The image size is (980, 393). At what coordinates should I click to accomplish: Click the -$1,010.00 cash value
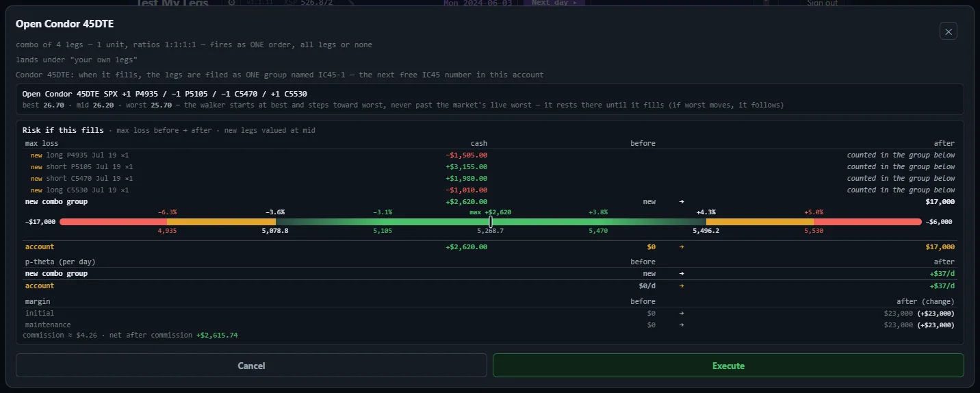[466, 190]
